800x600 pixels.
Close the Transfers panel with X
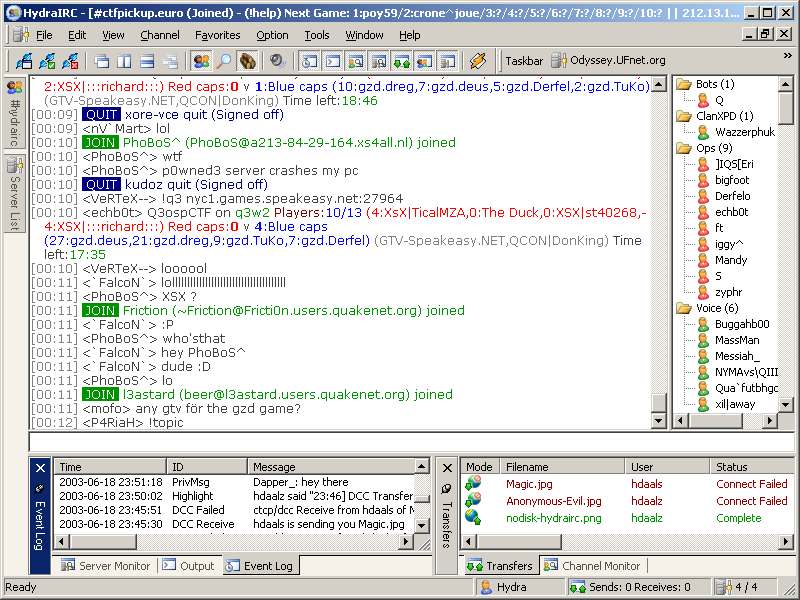tap(446, 467)
